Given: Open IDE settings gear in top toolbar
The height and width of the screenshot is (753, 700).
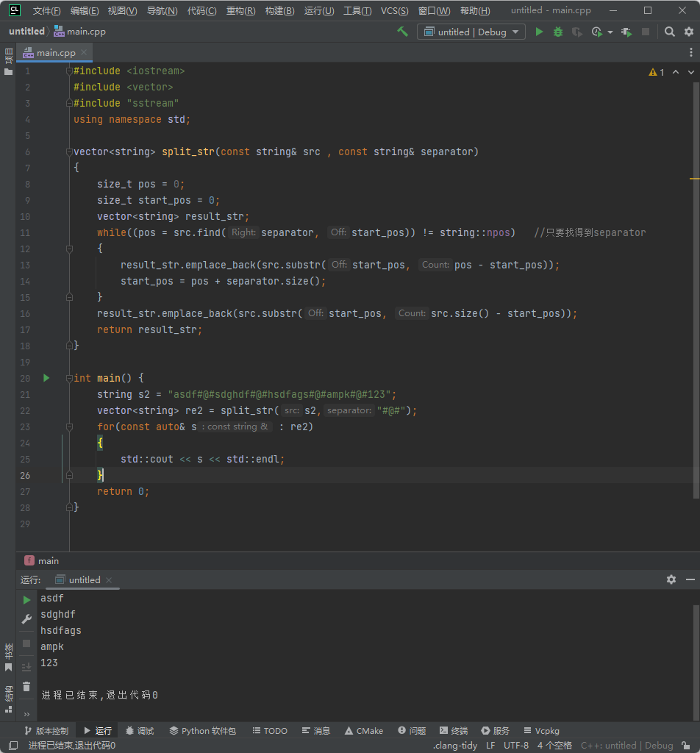Looking at the screenshot, I should (x=689, y=32).
